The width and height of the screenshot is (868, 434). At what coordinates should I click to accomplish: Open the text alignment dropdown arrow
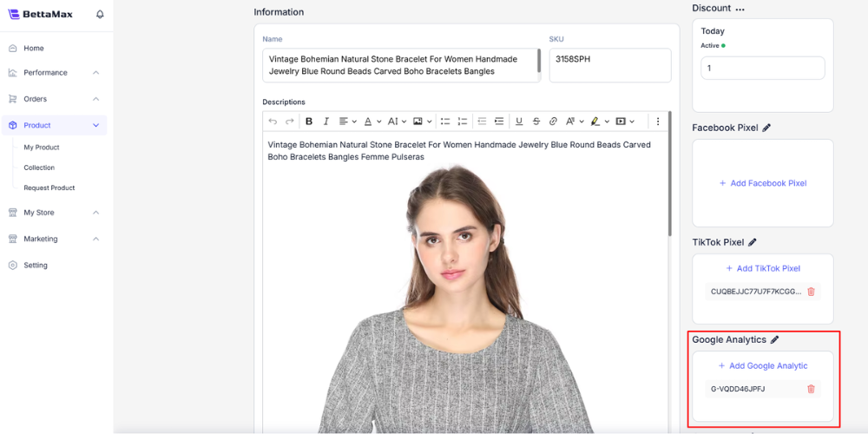pos(354,122)
